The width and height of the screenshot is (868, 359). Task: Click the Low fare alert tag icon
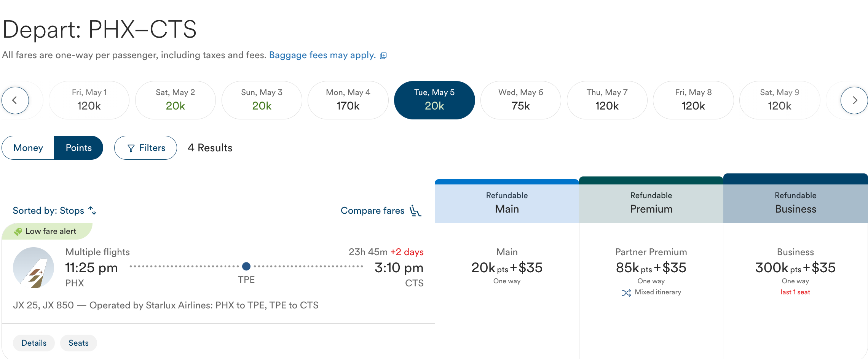(18, 232)
